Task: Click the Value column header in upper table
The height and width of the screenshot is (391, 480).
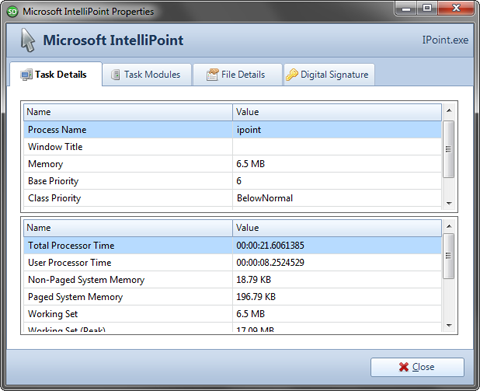Action: [337, 112]
